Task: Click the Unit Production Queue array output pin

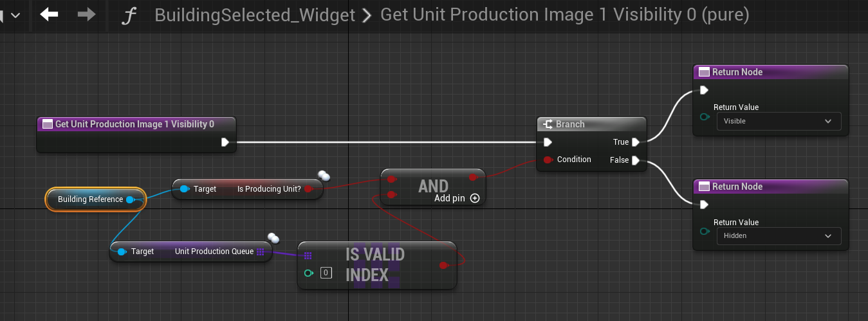Action: coord(261,252)
